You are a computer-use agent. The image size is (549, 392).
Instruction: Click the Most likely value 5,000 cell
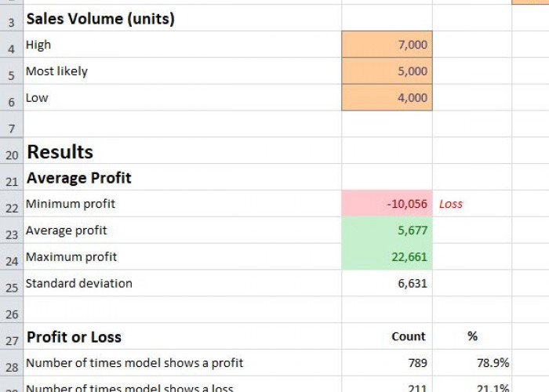coord(387,71)
